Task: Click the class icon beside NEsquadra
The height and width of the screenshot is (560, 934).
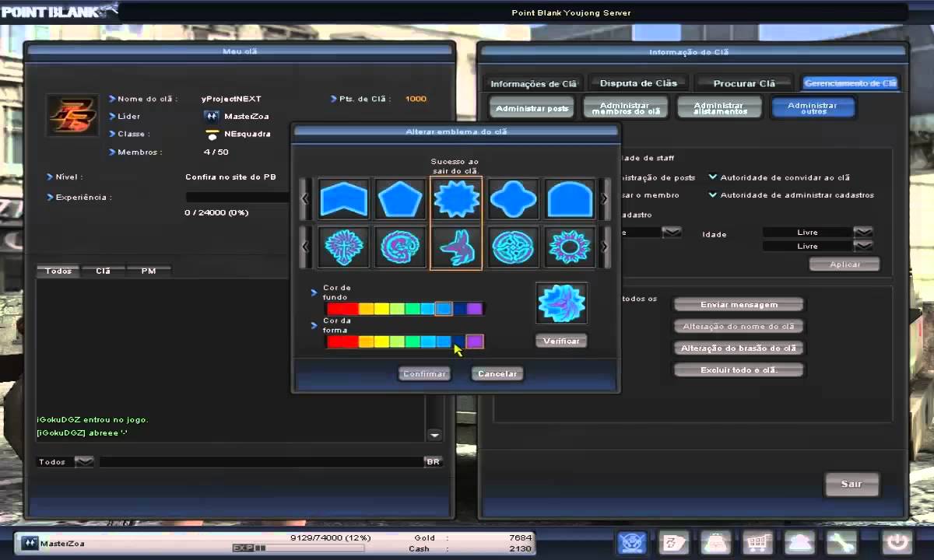Action: (x=211, y=134)
